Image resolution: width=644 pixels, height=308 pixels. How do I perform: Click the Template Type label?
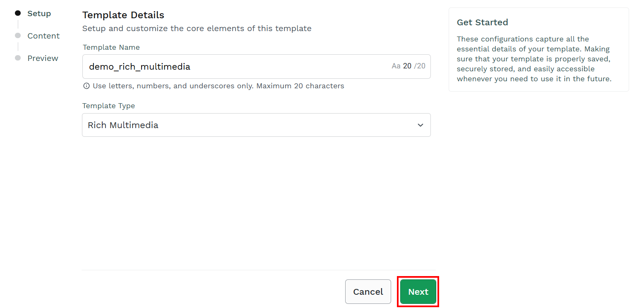click(108, 106)
